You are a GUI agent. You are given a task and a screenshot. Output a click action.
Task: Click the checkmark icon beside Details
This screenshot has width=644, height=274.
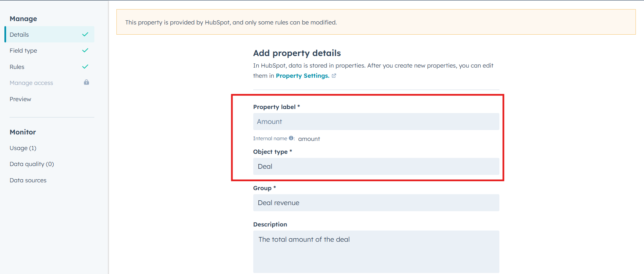click(x=85, y=34)
